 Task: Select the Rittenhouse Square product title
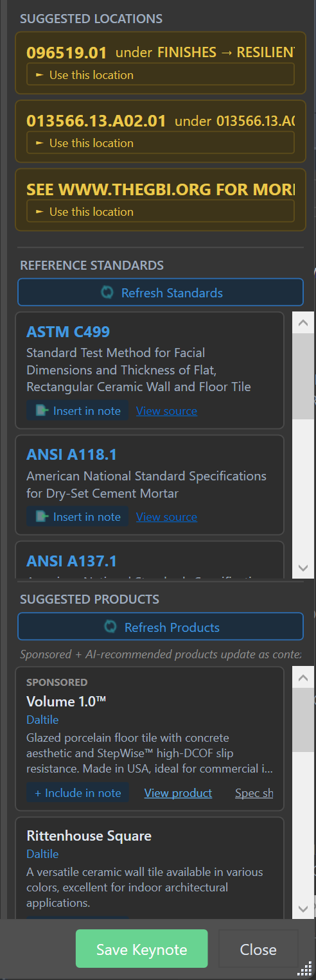(x=89, y=836)
